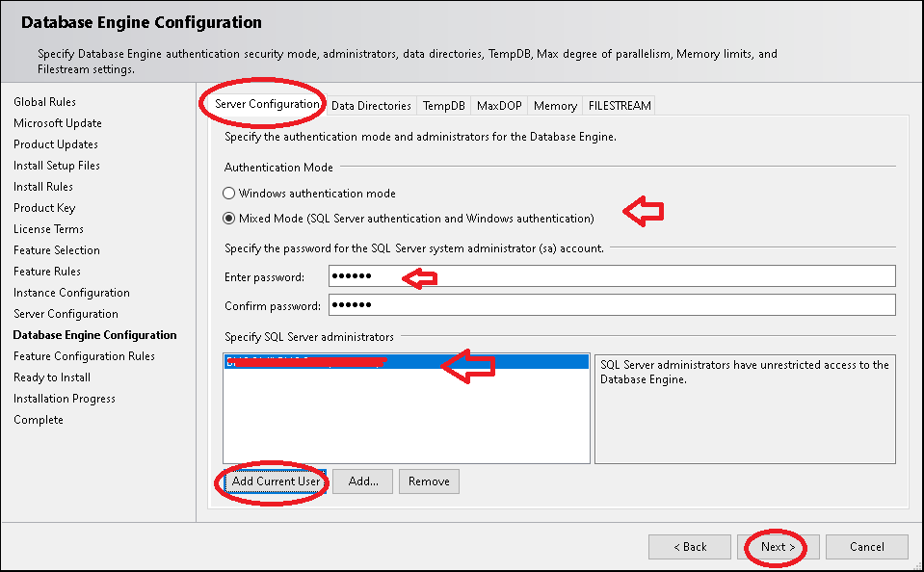Click the Confirm password field

612,304
